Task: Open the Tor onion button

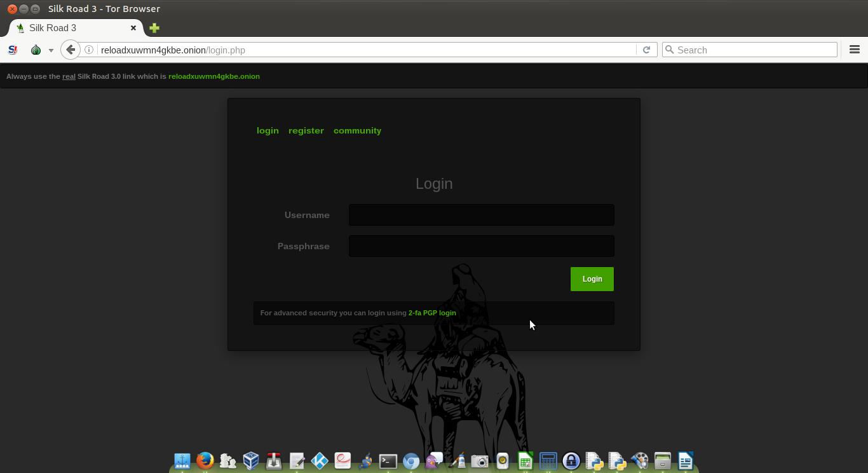Action: 36,50
